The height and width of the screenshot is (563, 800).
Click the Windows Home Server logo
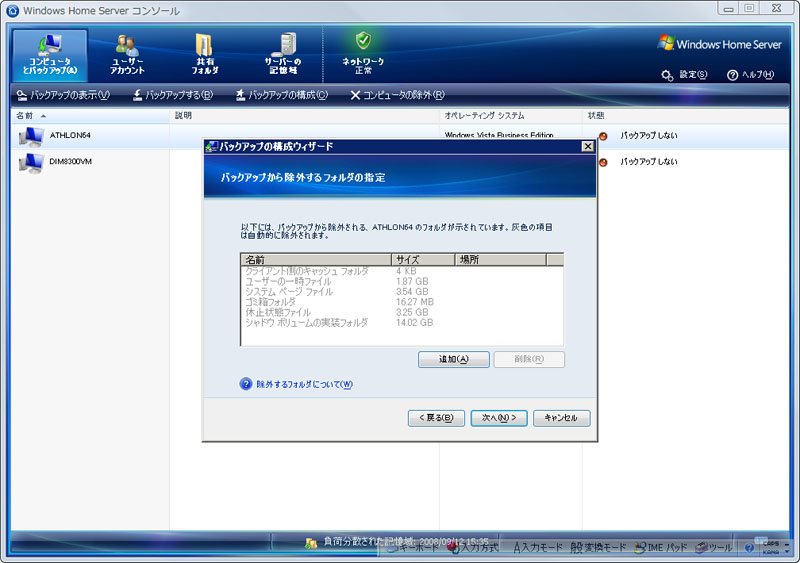[719, 44]
